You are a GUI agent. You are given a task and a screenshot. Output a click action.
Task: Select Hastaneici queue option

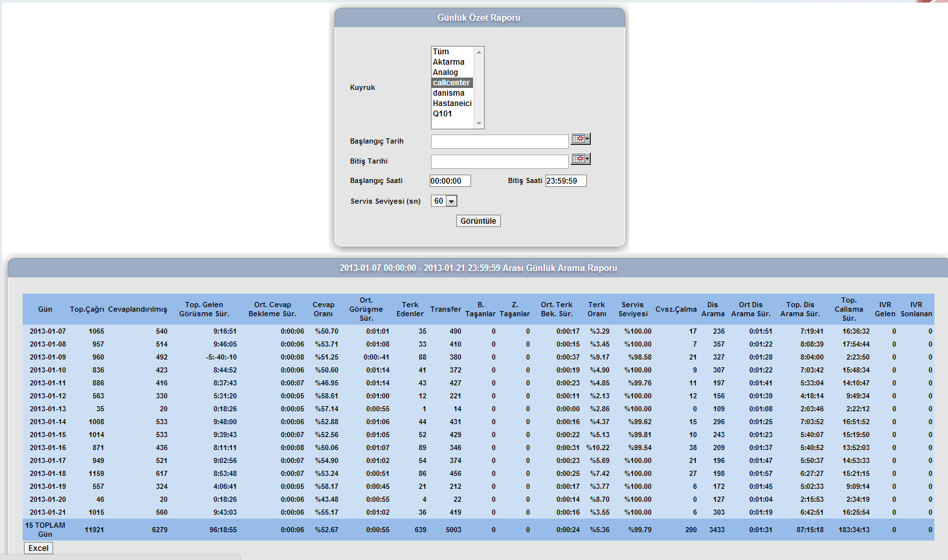pyautogui.click(x=452, y=103)
